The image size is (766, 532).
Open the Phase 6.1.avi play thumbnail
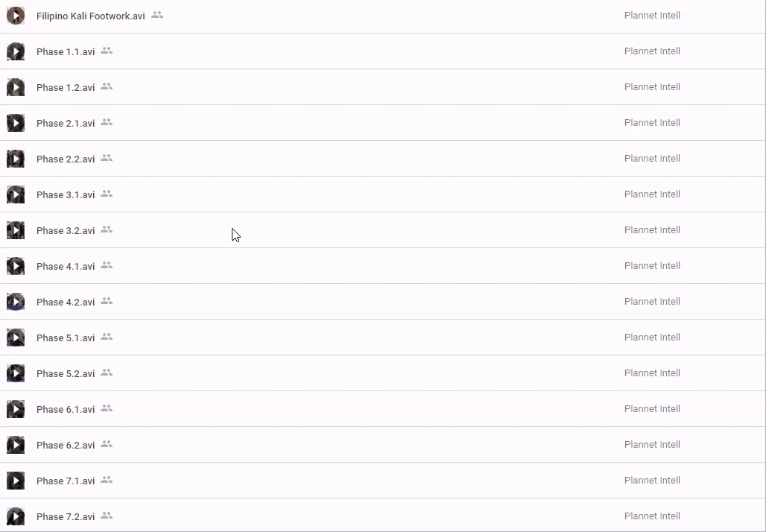[16, 409]
